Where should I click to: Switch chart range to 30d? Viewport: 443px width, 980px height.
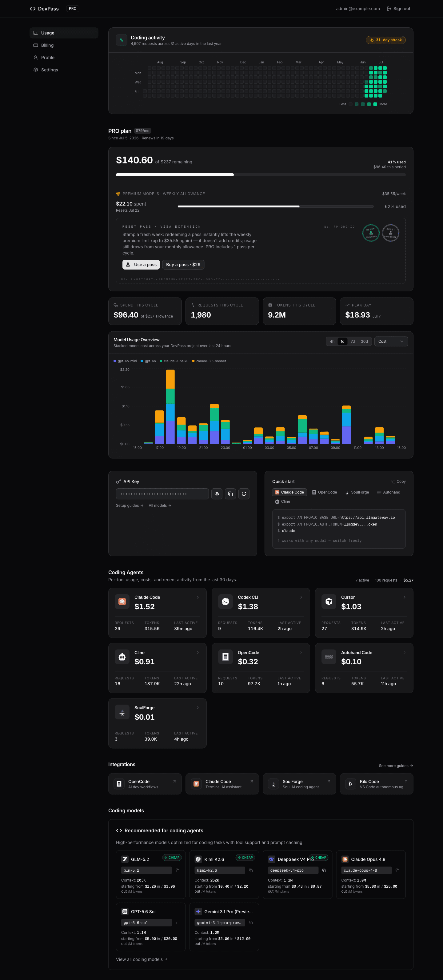[x=364, y=341]
